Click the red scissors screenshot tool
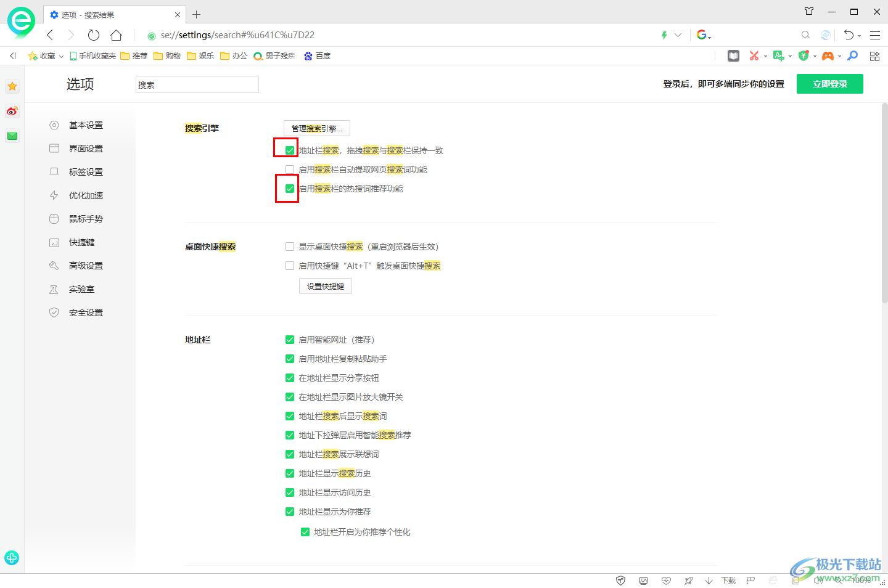Screen dimensions: 888x588 pyautogui.click(x=754, y=56)
